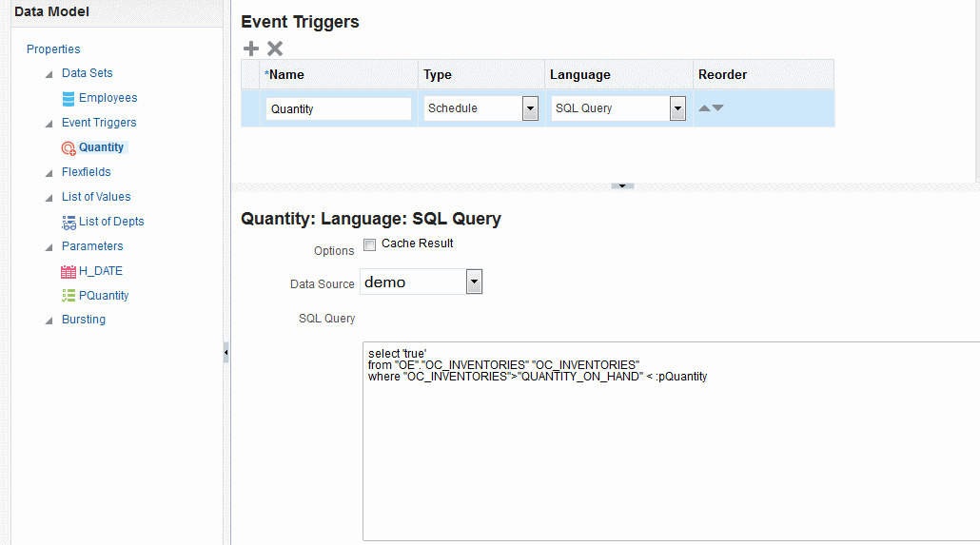Move Quantity trigger down in reorder
980x545 pixels.
pyautogui.click(x=718, y=108)
